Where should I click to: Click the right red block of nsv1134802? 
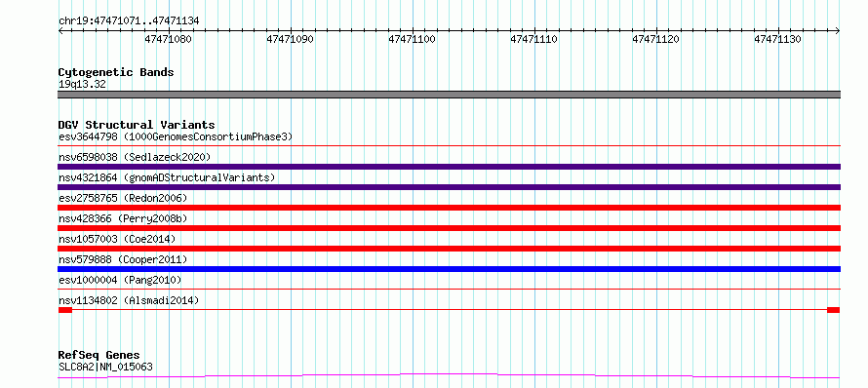pyautogui.click(x=834, y=310)
